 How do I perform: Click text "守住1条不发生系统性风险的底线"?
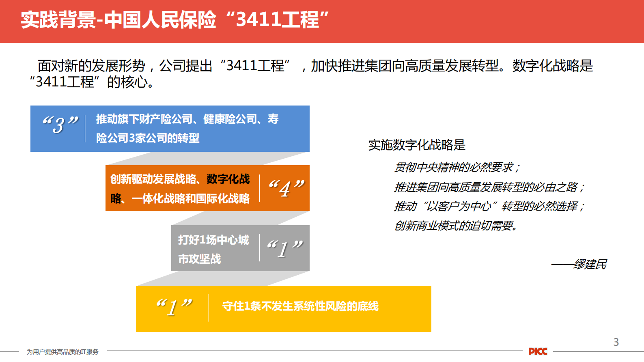(x=300, y=306)
